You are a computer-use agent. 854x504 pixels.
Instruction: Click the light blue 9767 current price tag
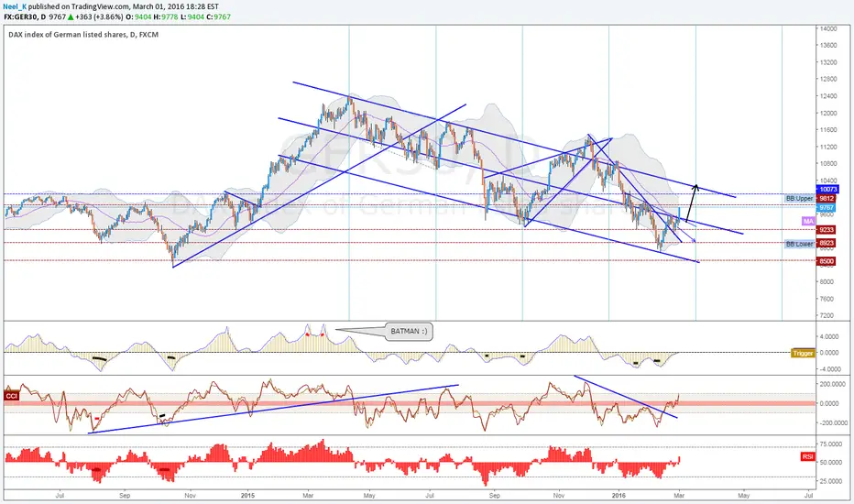(x=827, y=208)
